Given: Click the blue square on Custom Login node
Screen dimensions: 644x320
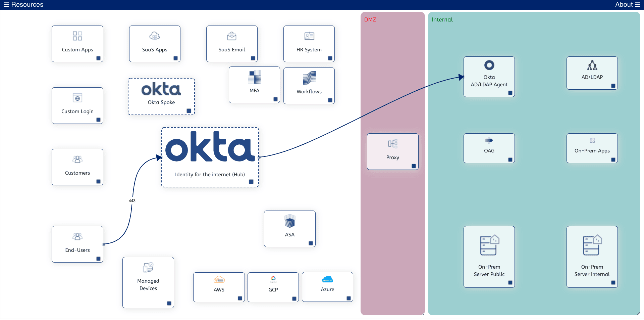Looking at the screenshot, I should pyautogui.click(x=99, y=120).
